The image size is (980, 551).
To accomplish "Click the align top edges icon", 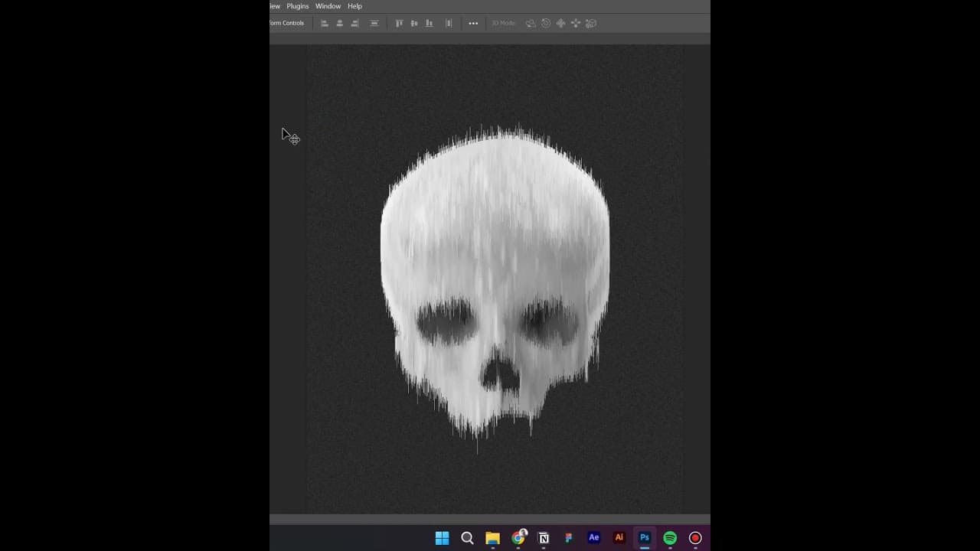I will [x=399, y=23].
